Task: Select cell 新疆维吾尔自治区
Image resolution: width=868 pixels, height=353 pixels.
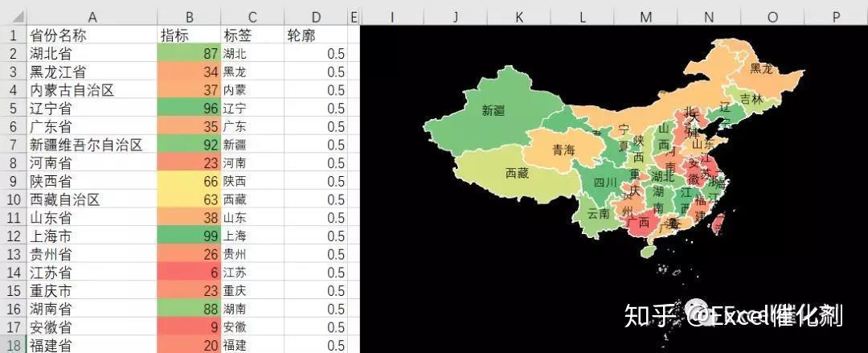Action: pyautogui.click(x=92, y=146)
